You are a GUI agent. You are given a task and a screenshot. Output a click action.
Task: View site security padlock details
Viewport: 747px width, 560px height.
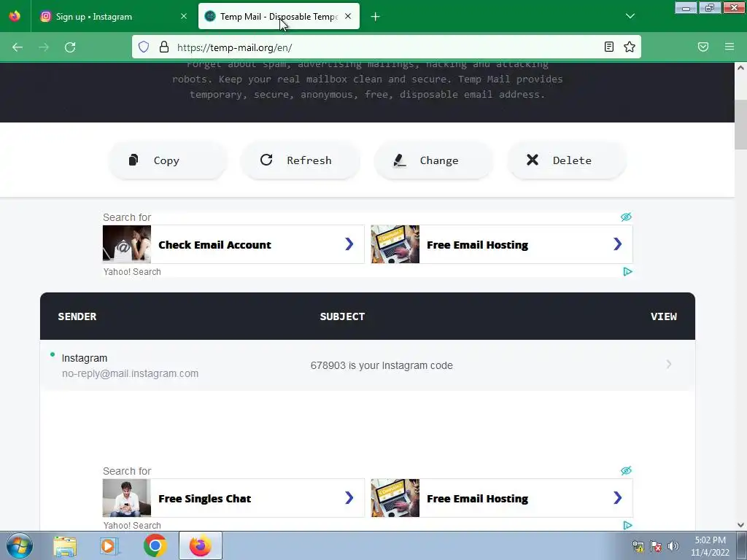point(164,47)
